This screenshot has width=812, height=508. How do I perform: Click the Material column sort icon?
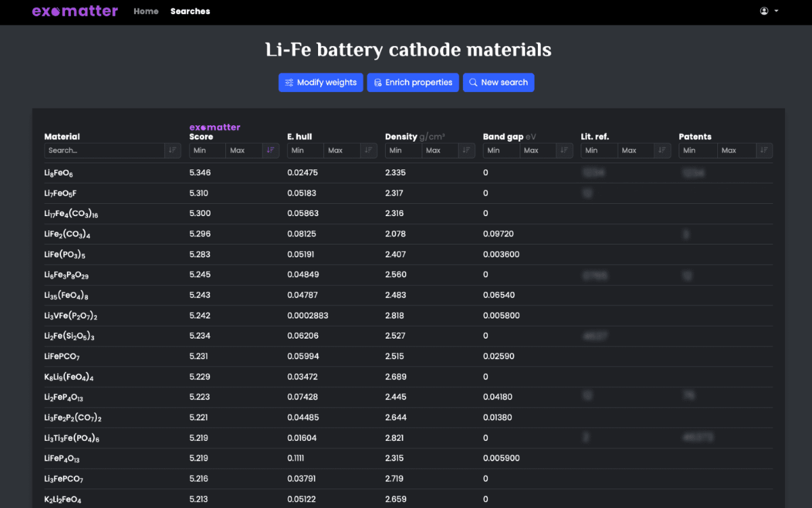pos(173,150)
